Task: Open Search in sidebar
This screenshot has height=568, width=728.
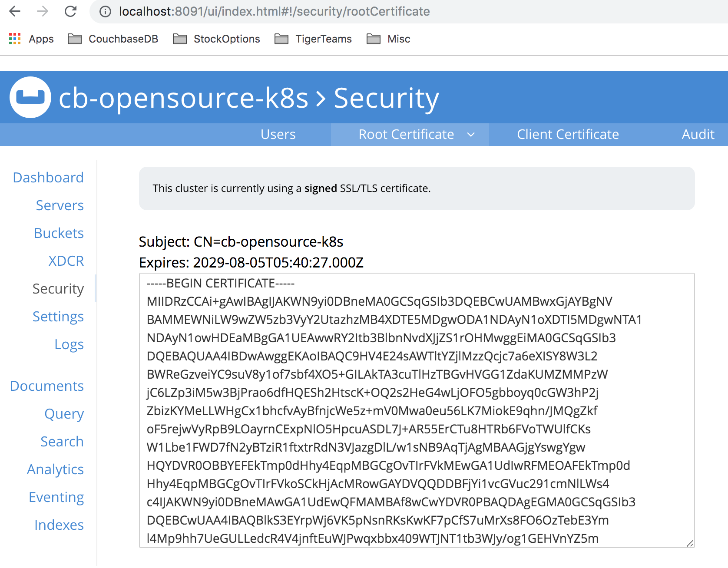Action: (x=62, y=442)
